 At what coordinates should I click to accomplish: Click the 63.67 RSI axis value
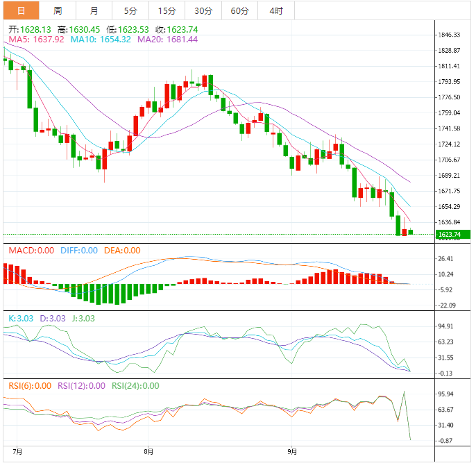coord(445,410)
